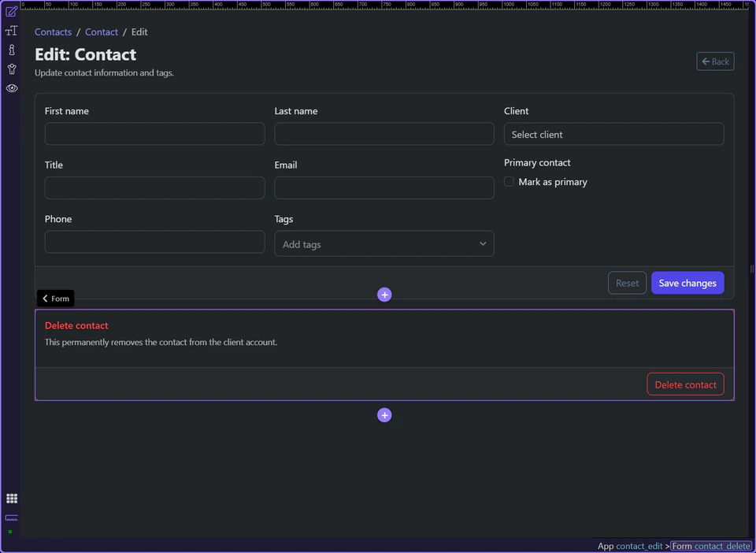Click inside the First name field

pos(154,134)
